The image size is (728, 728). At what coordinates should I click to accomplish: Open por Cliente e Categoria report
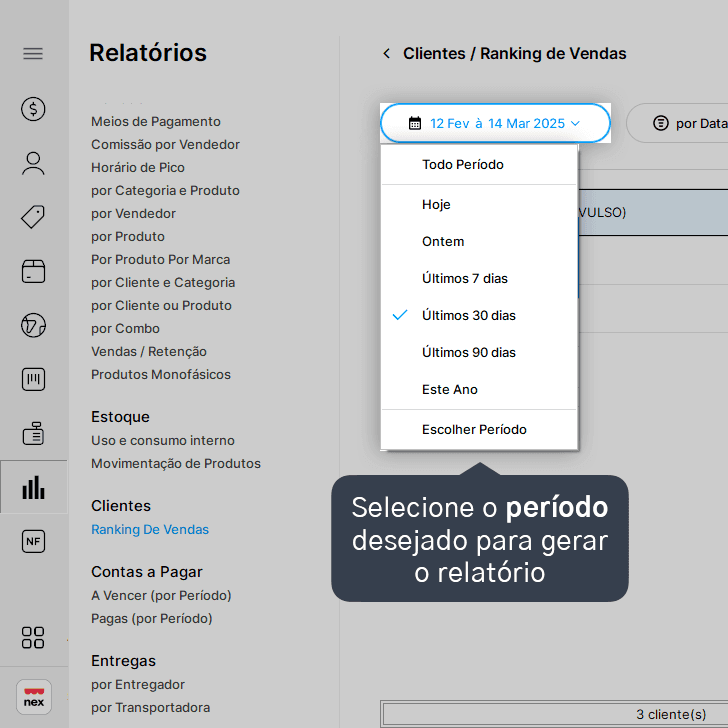pyautogui.click(x=163, y=282)
